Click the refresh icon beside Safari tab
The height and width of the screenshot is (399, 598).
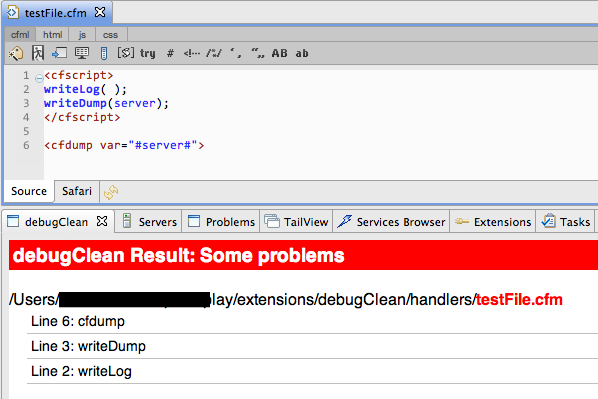(111, 192)
